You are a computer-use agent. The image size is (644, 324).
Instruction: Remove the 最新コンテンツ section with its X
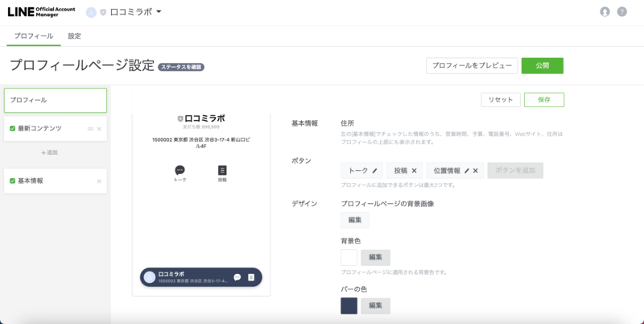99,129
